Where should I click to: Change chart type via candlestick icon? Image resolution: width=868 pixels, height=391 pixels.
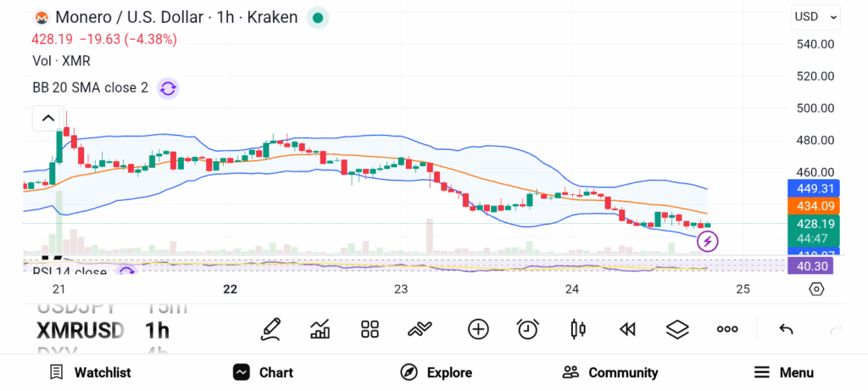[578, 329]
